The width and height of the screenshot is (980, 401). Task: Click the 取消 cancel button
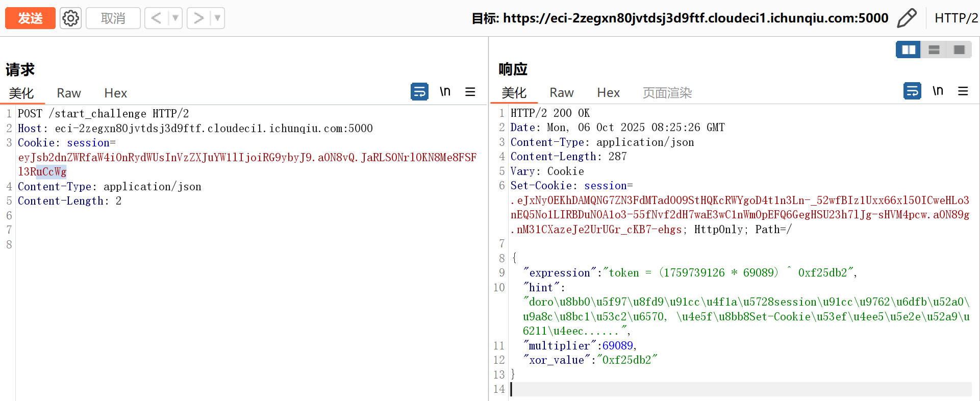point(113,18)
